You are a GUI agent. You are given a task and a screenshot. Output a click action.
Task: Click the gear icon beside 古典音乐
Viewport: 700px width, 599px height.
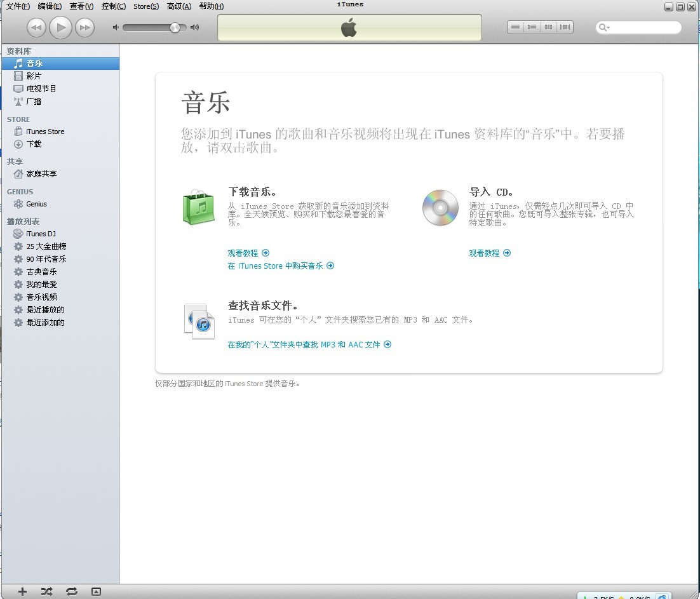tap(18, 271)
